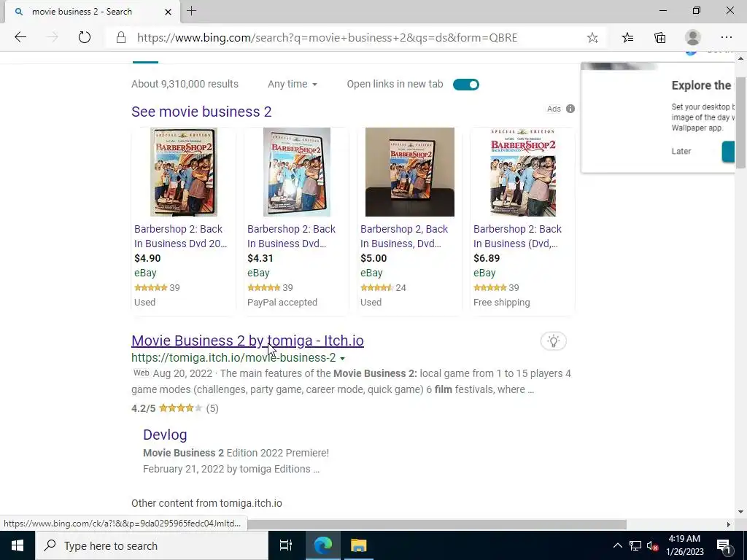Click Other content from tomiga.itch.io text
Viewport: 747px width, 560px height.
point(206,503)
